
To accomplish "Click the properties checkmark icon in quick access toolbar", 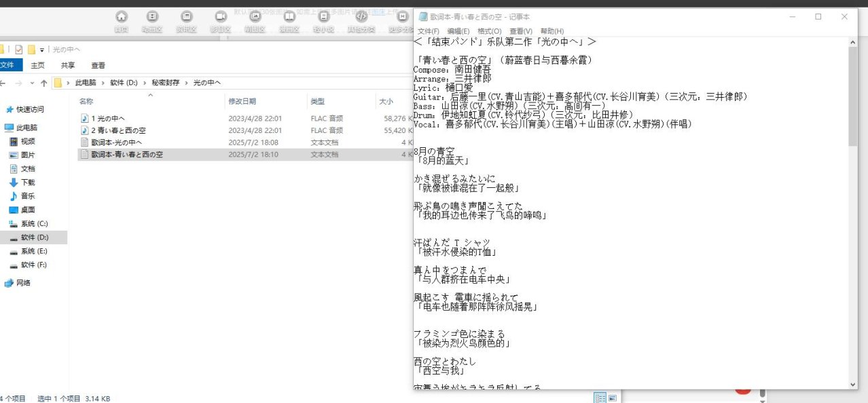I will pos(19,50).
